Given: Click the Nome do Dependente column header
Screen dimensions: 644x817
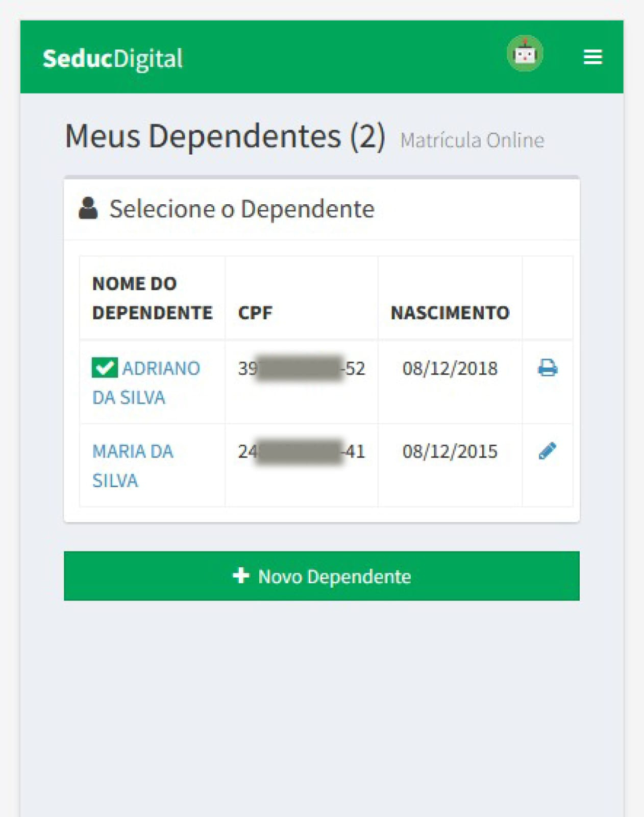Looking at the screenshot, I should tap(152, 298).
